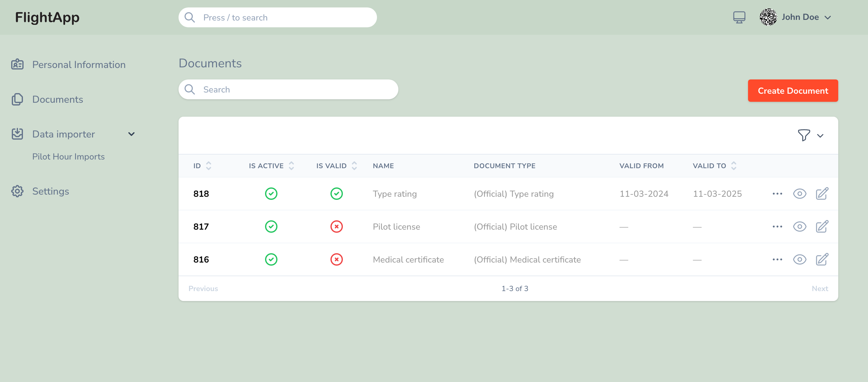Click the Create Document button
Viewport: 868px width, 382px height.
[793, 90]
